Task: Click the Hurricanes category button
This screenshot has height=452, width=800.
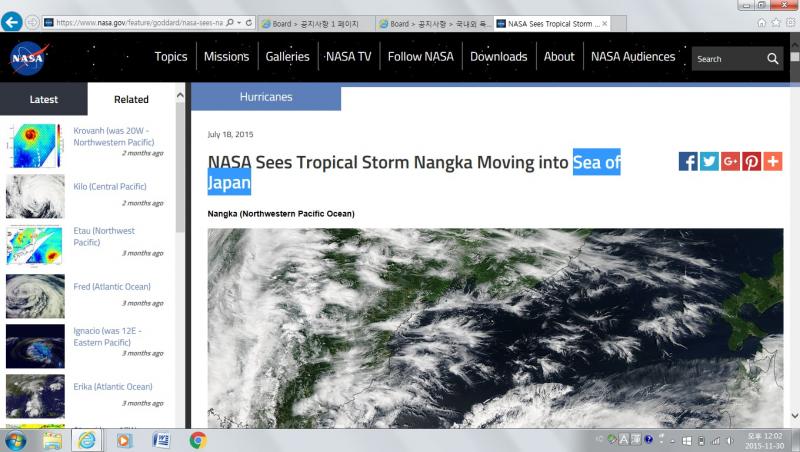Action: click(x=266, y=98)
